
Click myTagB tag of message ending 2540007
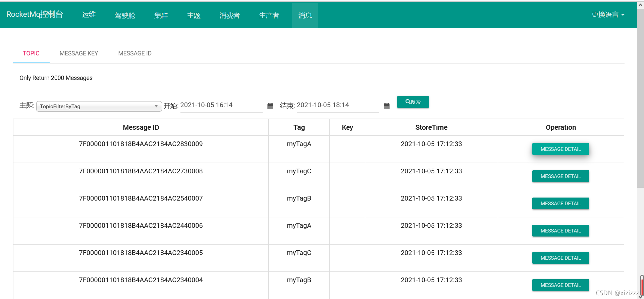click(x=299, y=199)
